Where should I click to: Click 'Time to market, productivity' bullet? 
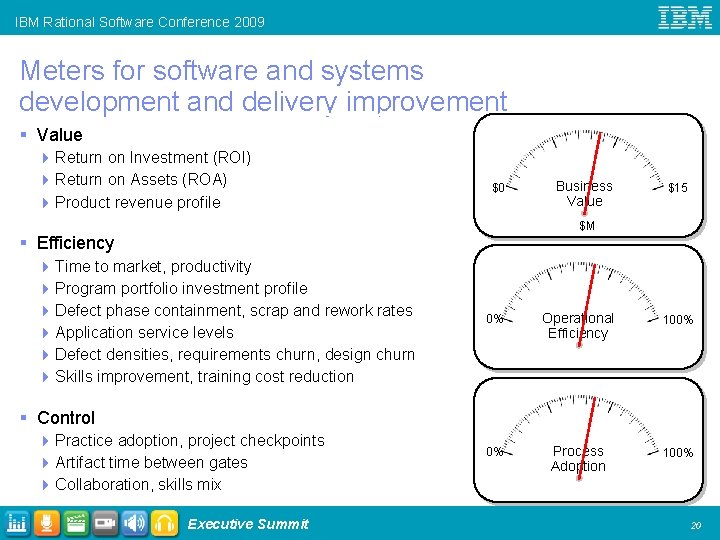tap(153, 267)
